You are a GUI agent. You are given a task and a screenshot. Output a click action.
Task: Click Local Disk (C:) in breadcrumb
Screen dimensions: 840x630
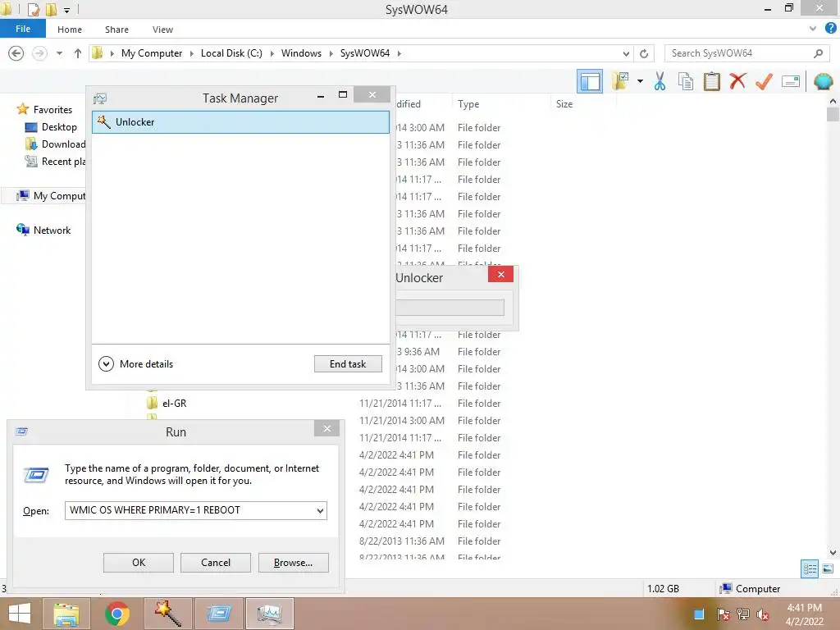tap(231, 53)
